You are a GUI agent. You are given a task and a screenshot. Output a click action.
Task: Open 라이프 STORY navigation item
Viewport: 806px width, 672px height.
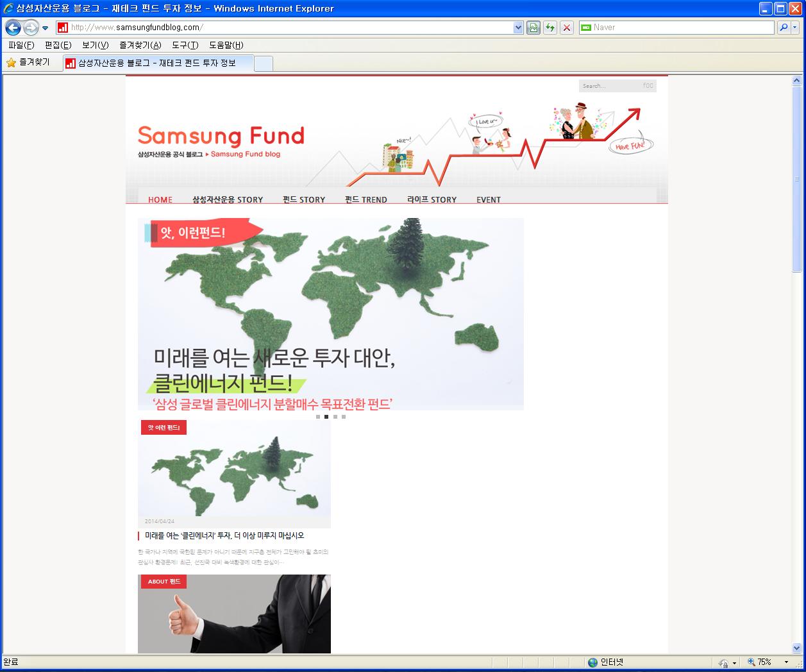point(432,199)
